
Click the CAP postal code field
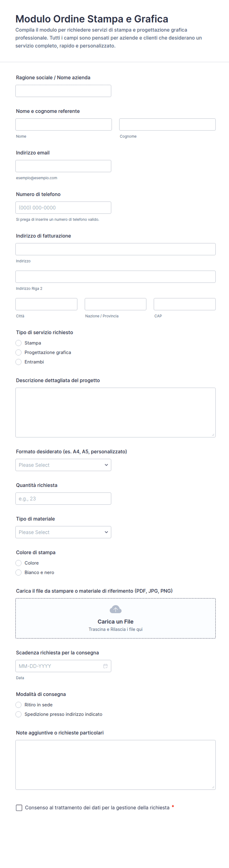click(184, 304)
